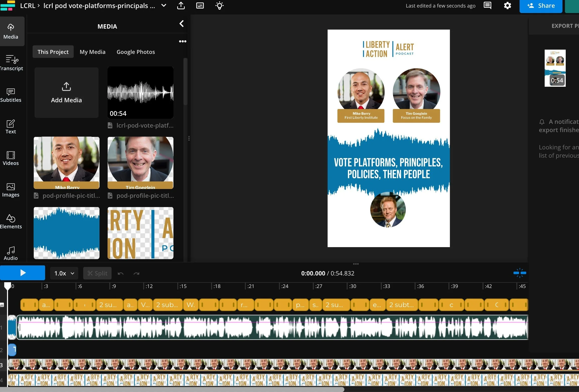
Task: Open the Images sidebar tool
Action: 11,190
